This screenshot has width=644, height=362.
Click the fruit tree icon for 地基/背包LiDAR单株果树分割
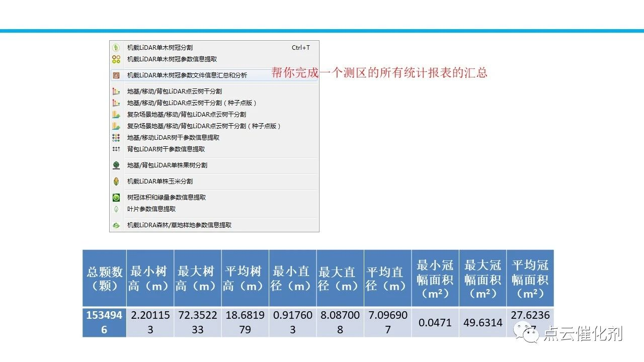(x=116, y=165)
